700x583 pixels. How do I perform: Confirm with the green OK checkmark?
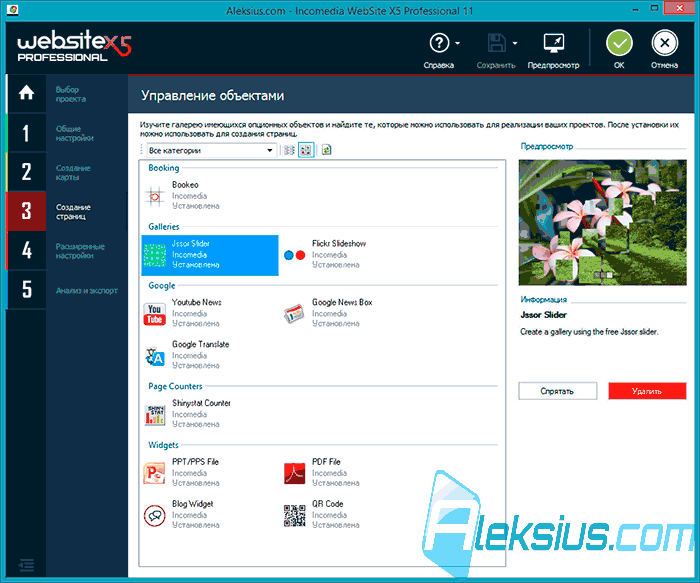click(619, 43)
